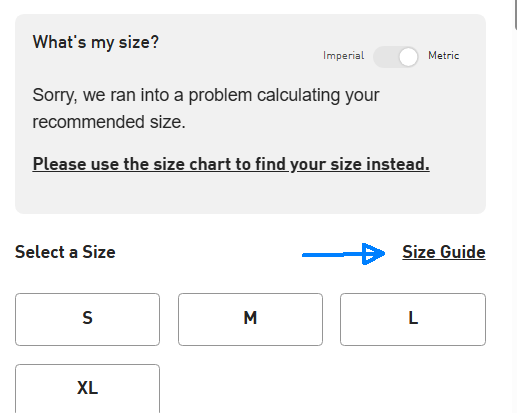Choose size L
Viewport: 517px width, 413px height.
click(413, 319)
